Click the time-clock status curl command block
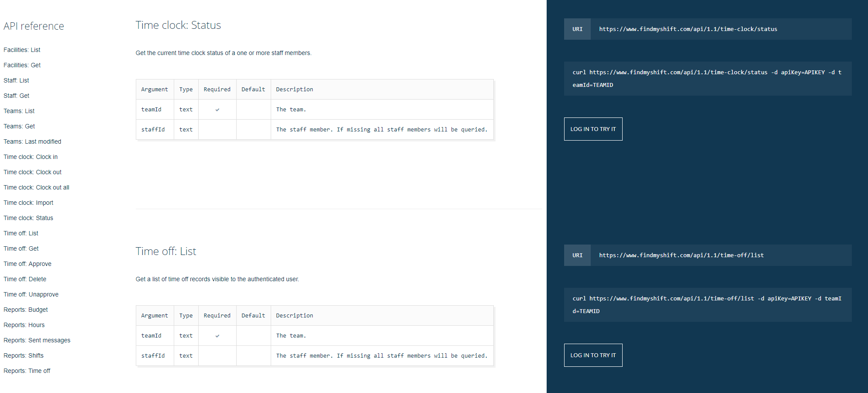868x393 pixels. point(707,79)
